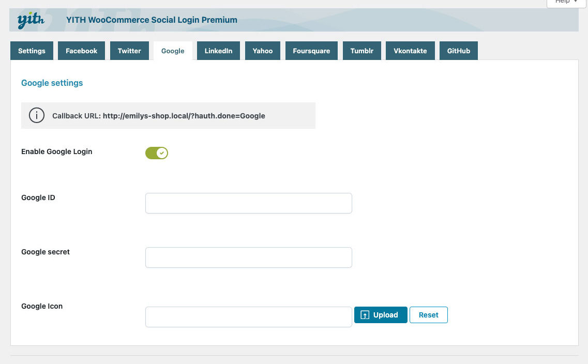
Task: Open the Help dropdown
Action: (566, 3)
